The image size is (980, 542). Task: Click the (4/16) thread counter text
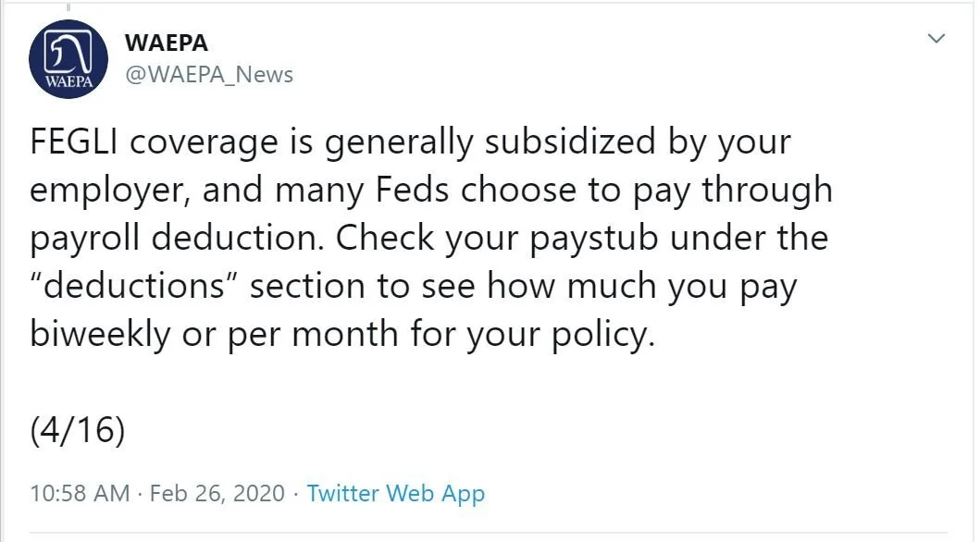pyautogui.click(x=77, y=430)
